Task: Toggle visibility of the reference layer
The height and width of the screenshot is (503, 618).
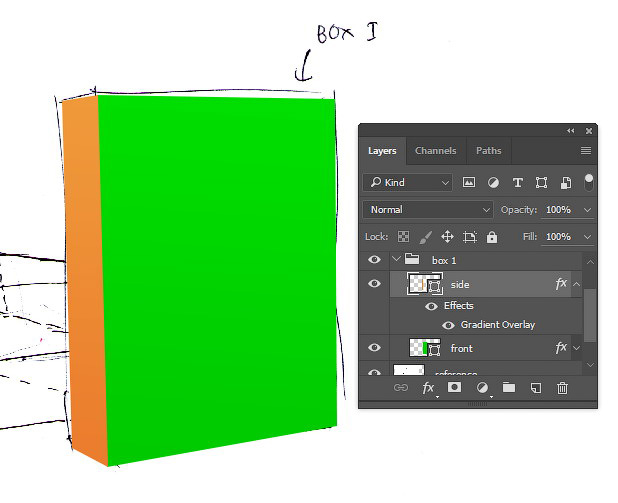Action: click(x=374, y=372)
